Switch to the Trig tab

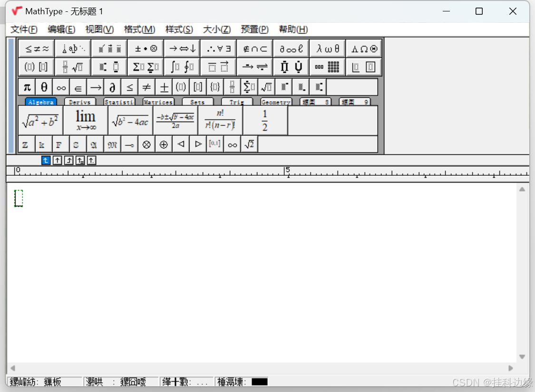click(x=237, y=102)
